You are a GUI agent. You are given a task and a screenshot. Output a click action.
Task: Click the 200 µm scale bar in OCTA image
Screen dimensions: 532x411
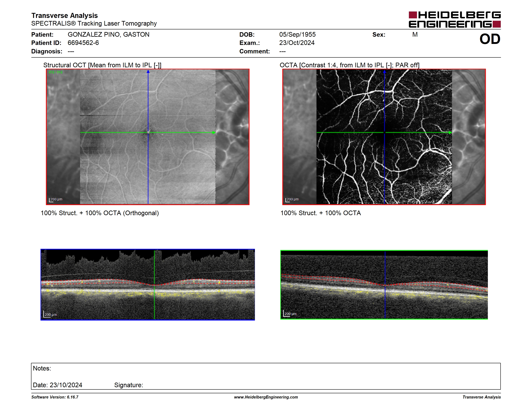(292, 200)
